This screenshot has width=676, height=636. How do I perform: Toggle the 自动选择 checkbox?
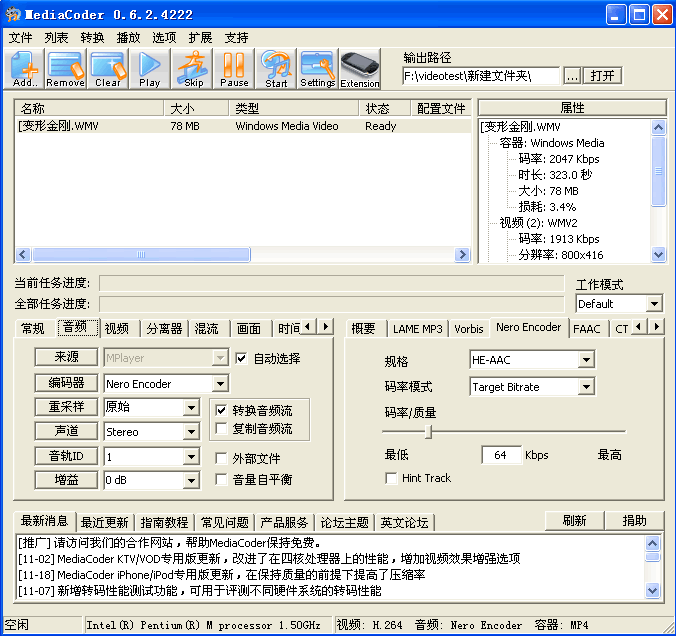241,358
